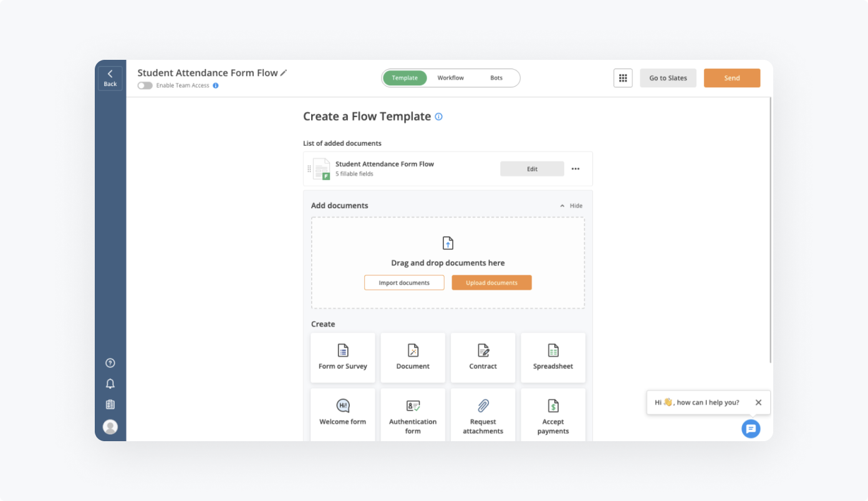
Task: Open the help question mark icon in sidebar
Action: click(110, 363)
